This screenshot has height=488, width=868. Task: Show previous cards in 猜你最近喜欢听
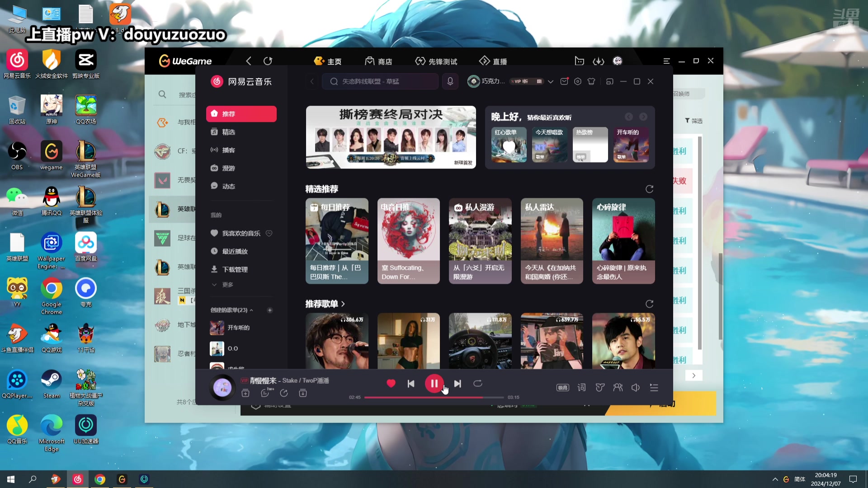[628, 117]
